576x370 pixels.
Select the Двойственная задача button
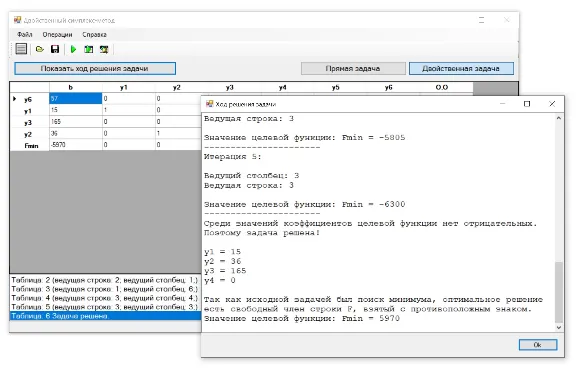click(461, 68)
